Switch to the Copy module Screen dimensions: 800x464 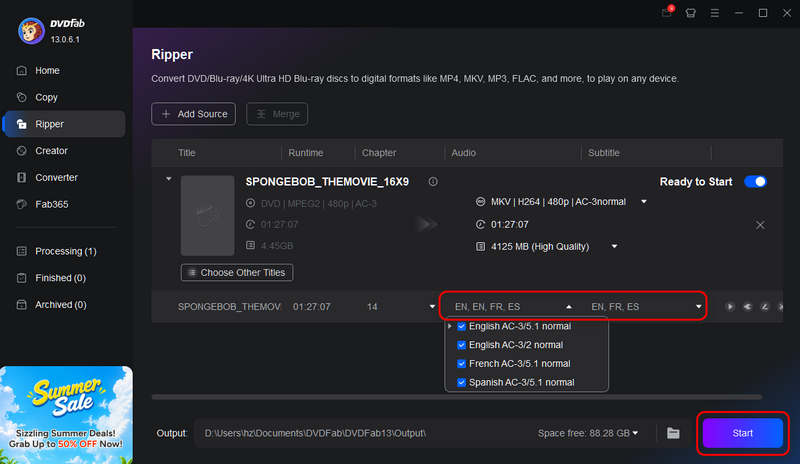click(x=46, y=97)
